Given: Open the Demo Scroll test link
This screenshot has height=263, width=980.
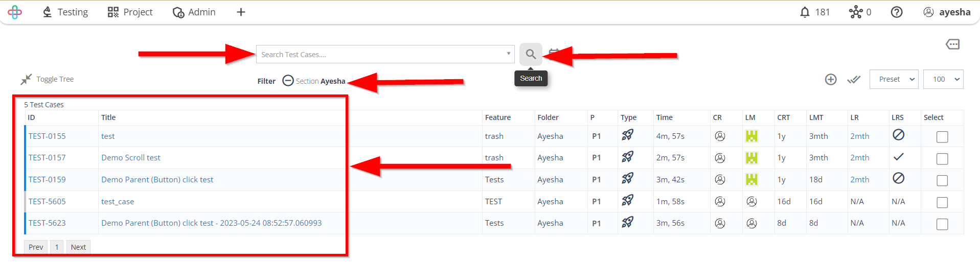Looking at the screenshot, I should pyautogui.click(x=131, y=158).
